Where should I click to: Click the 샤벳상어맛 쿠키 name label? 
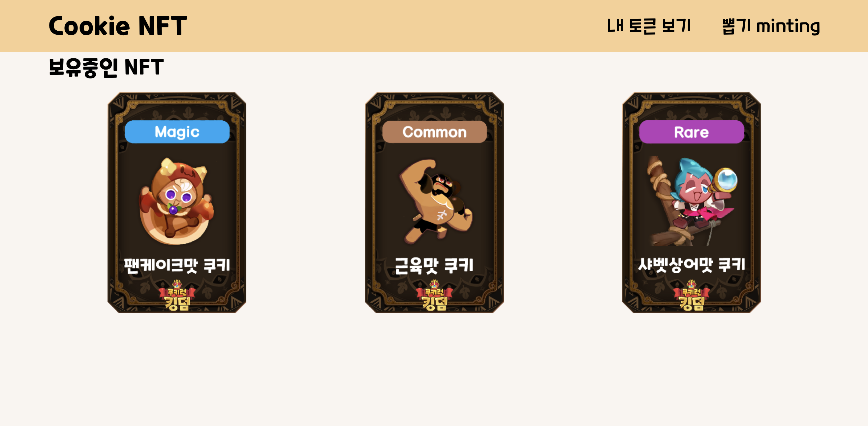[692, 265]
